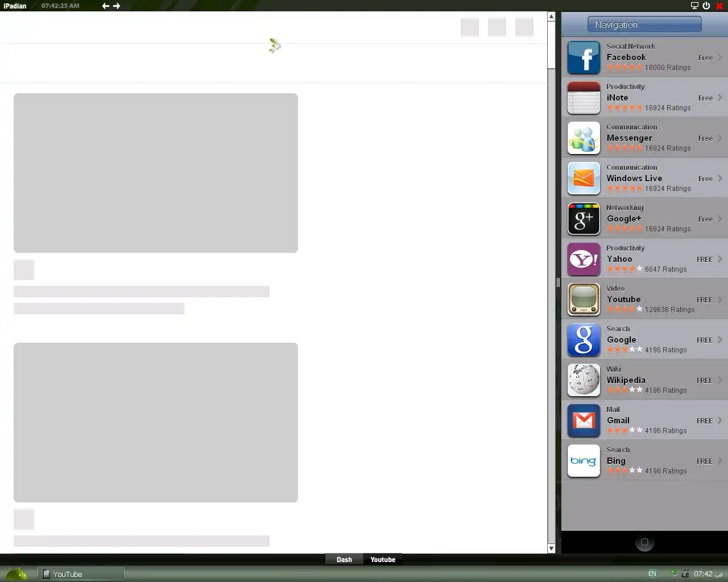The image size is (728, 582).
Task: Go back with the left arrow
Action: pyautogui.click(x=105, y=6)
